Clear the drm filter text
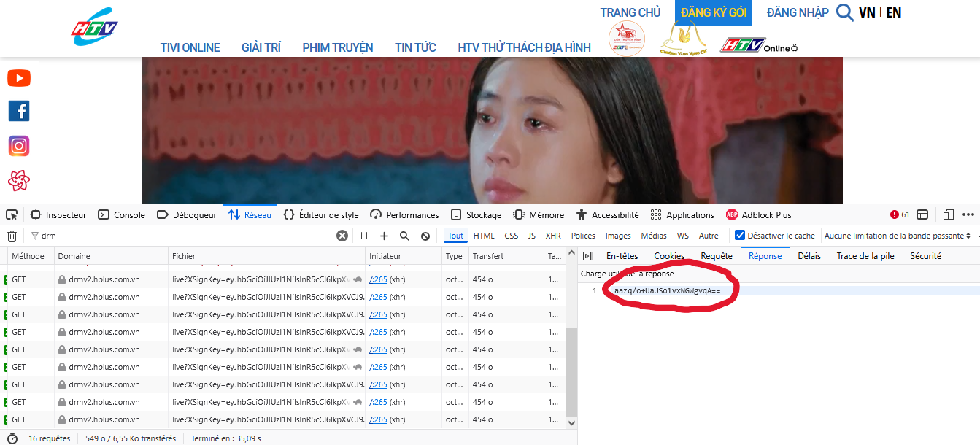 (x=342, y=236)
